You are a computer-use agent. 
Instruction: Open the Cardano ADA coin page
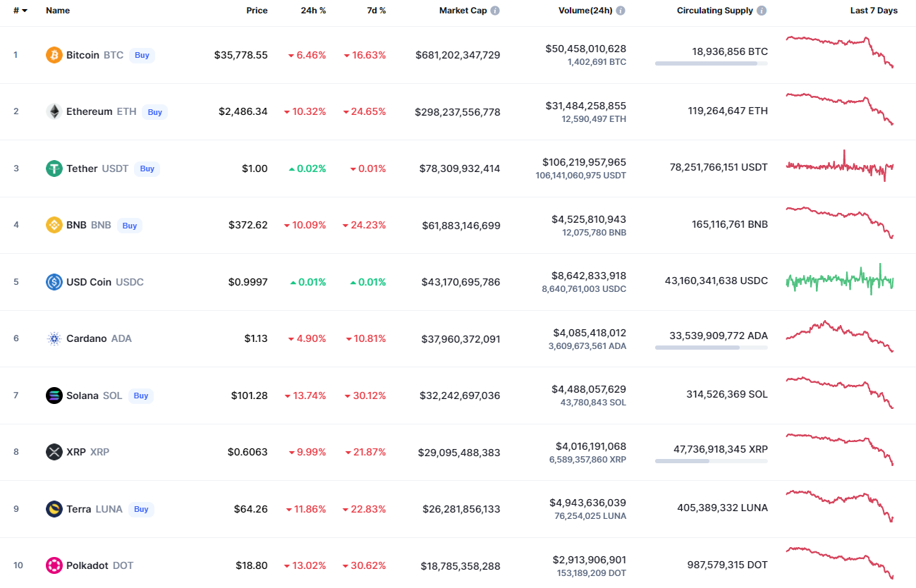pyautogui.click(x=86, y=338)
